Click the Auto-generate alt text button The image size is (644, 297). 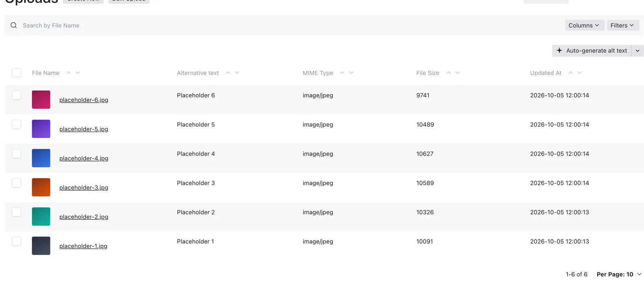coord(592,51)
